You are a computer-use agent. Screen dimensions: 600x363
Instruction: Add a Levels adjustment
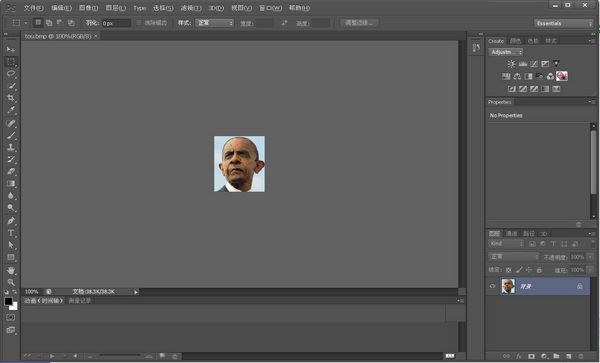tap(523, 64)
